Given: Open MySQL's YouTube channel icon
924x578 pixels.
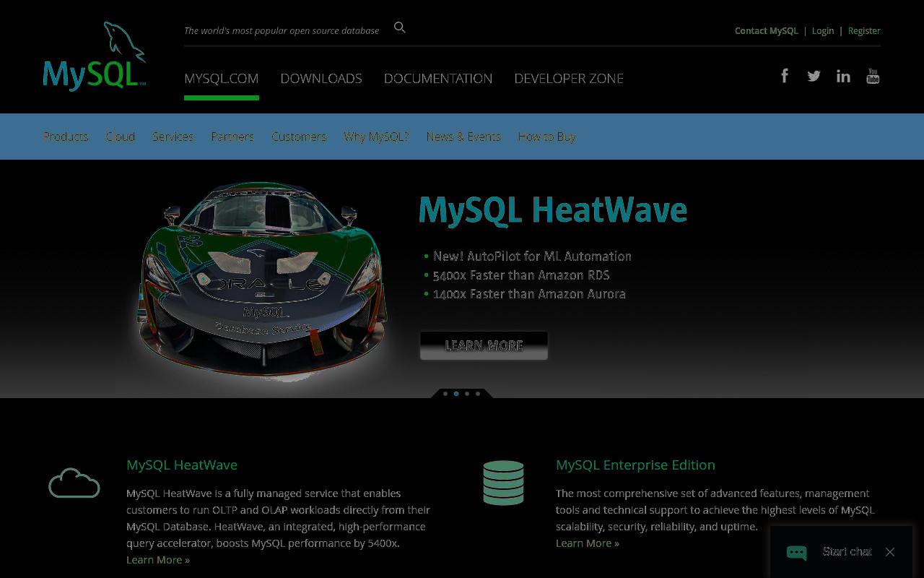Looking at the screenshot, I should pos(873,76).
